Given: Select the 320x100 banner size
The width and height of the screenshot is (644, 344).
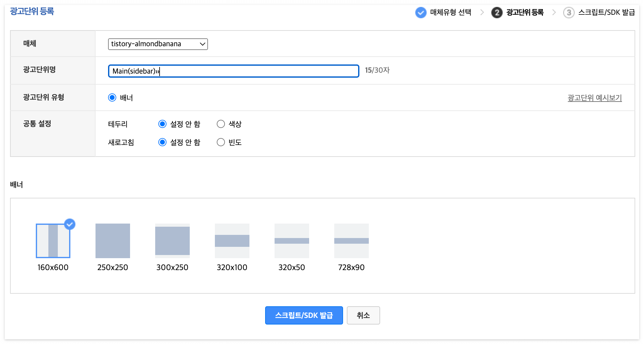Looking at the screenshot, I should click(x=232, y=241).
